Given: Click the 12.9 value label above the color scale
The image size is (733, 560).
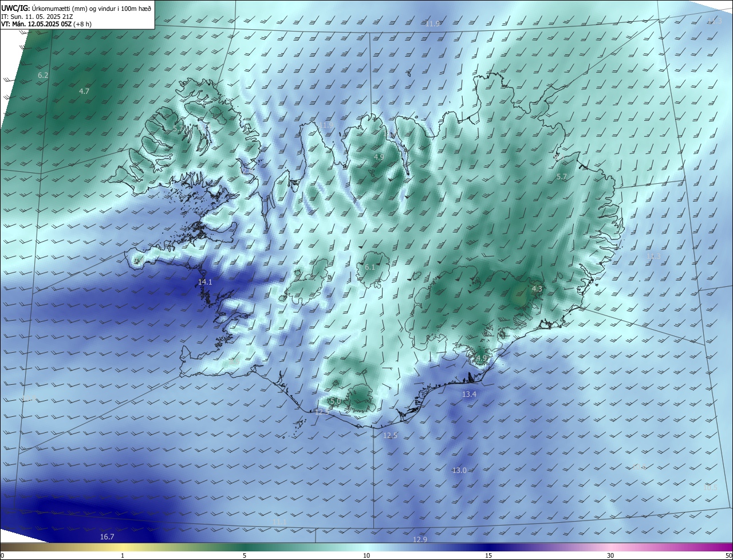Looking at the screenshot, I should pos(420,539).
